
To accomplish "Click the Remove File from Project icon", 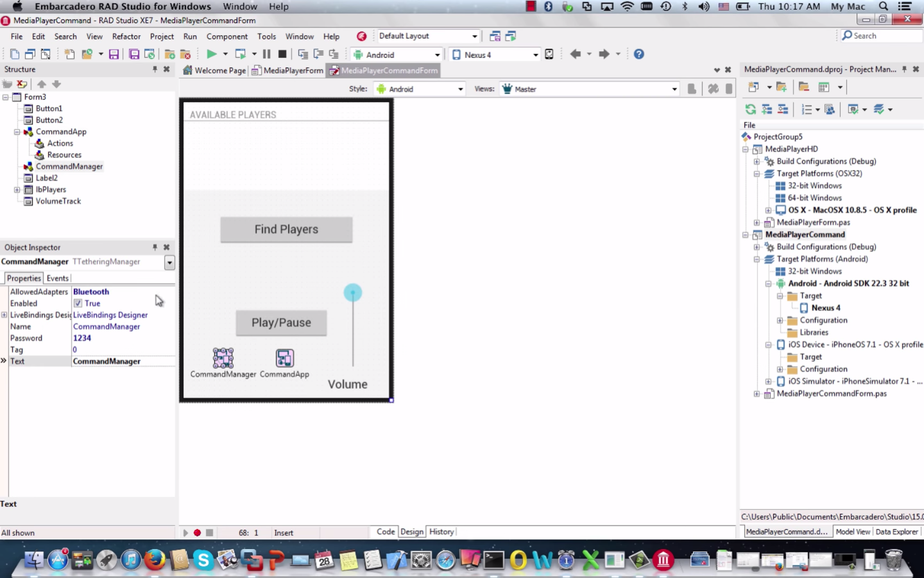I will pyautogui.click(x=185, y=55).
